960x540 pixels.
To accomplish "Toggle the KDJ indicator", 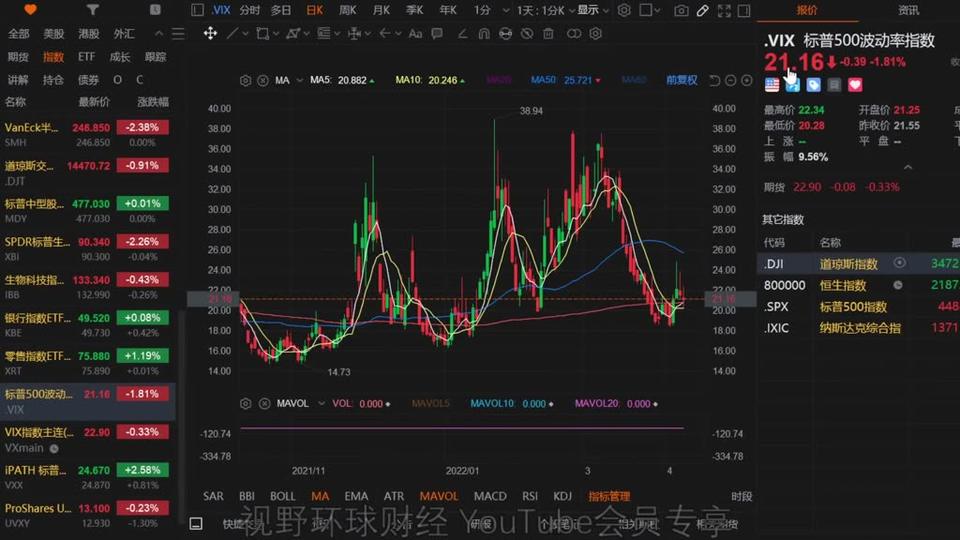I will (562, 496).
